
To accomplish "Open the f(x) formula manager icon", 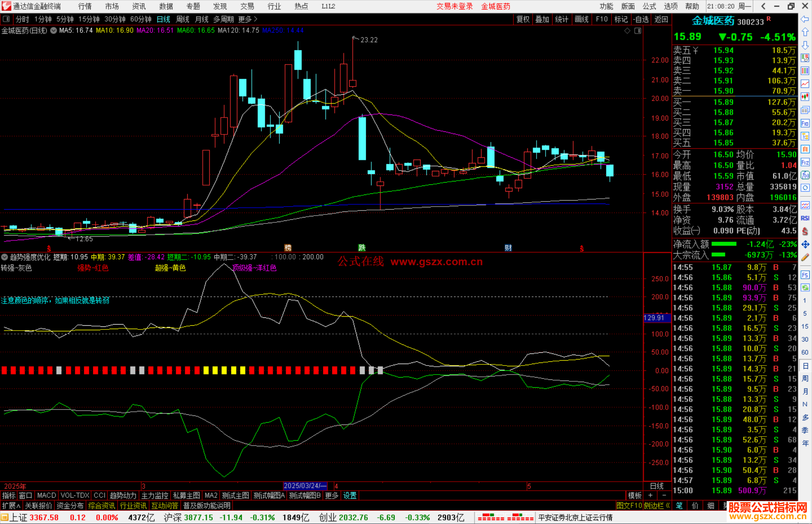I will 805,175.
